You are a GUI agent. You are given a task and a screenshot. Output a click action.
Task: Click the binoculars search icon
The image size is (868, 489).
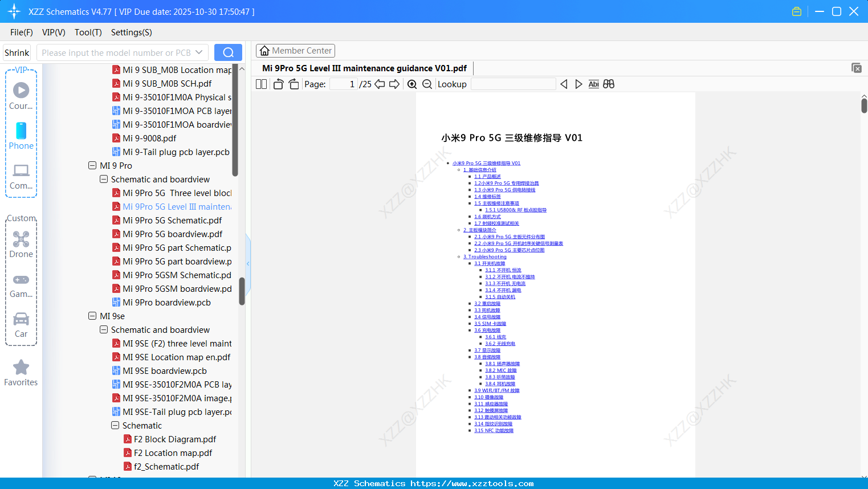coord(609,84)
